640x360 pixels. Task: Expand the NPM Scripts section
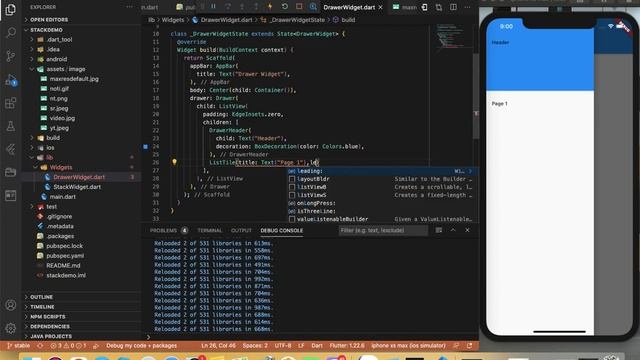[47, 316]
